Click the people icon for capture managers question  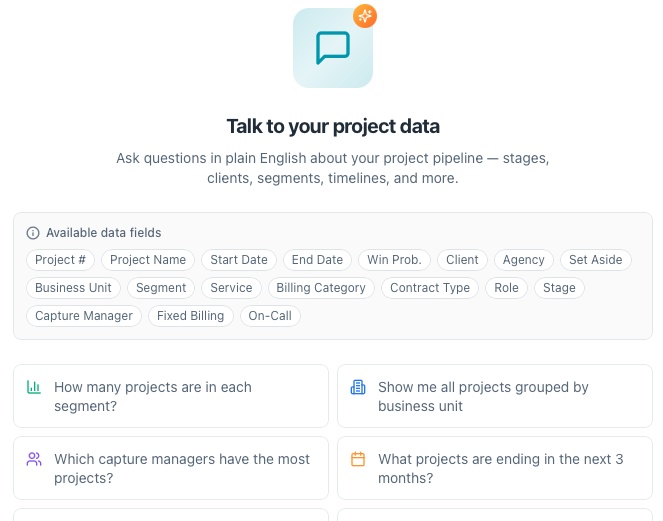pyautogui.click(x=34, y=459)
